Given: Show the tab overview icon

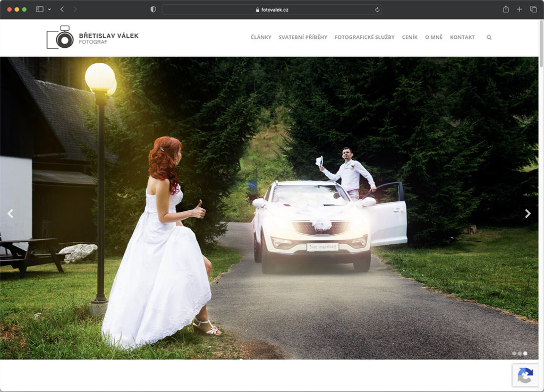Looking at the screenshot, I should 533,10.
